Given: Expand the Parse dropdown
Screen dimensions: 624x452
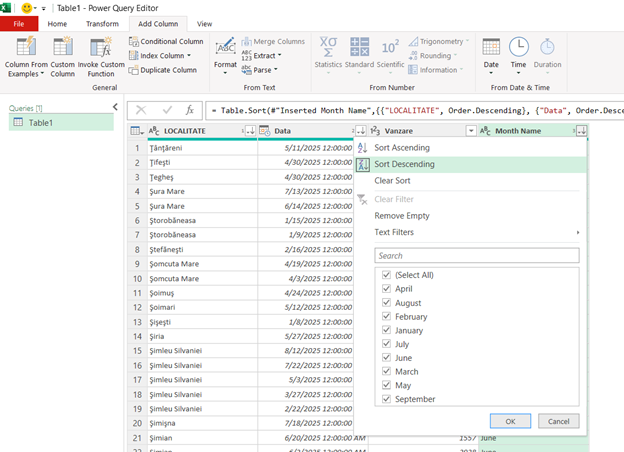Looking at the screenshot, I should coord(275,70).
